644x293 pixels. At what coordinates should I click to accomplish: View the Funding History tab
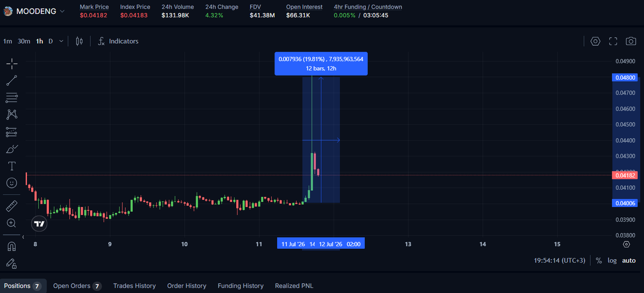(240, 286)
